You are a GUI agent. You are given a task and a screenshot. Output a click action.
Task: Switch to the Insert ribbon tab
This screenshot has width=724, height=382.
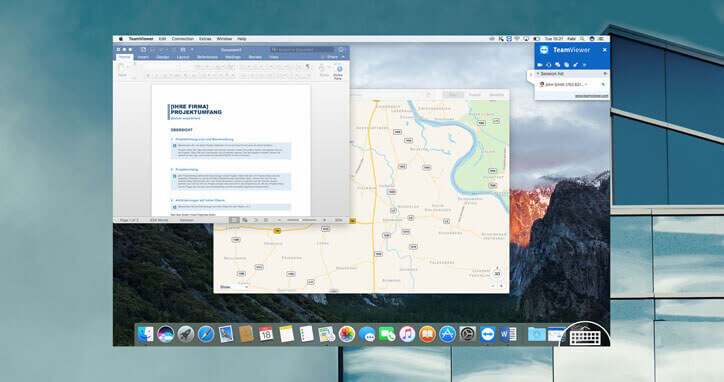143,57
